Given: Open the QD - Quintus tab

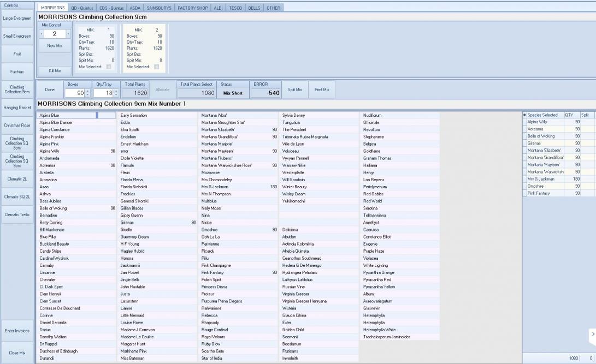Looking at the screenshot, I should coord(82,8).
